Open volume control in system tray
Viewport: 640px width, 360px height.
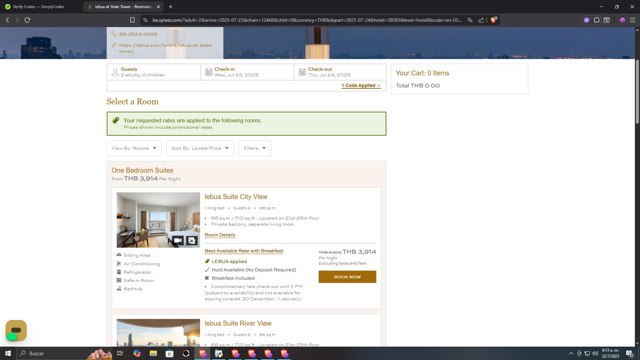[x=595, y=353]
